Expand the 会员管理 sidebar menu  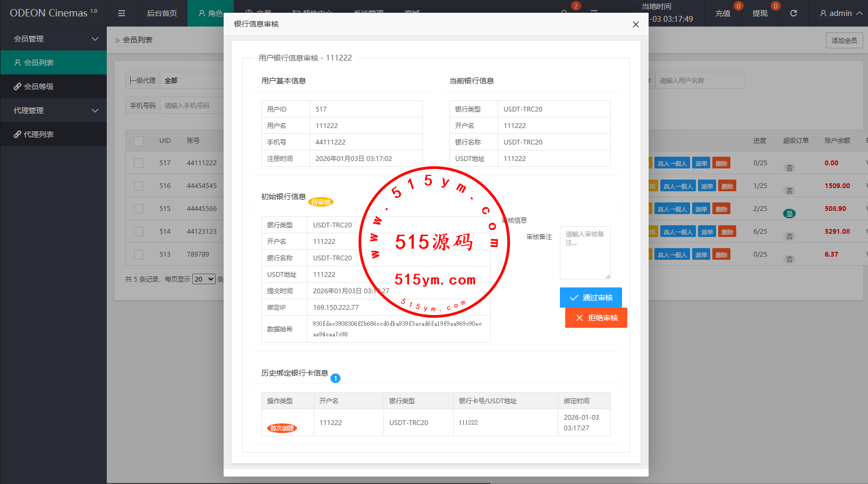point(53,39)
